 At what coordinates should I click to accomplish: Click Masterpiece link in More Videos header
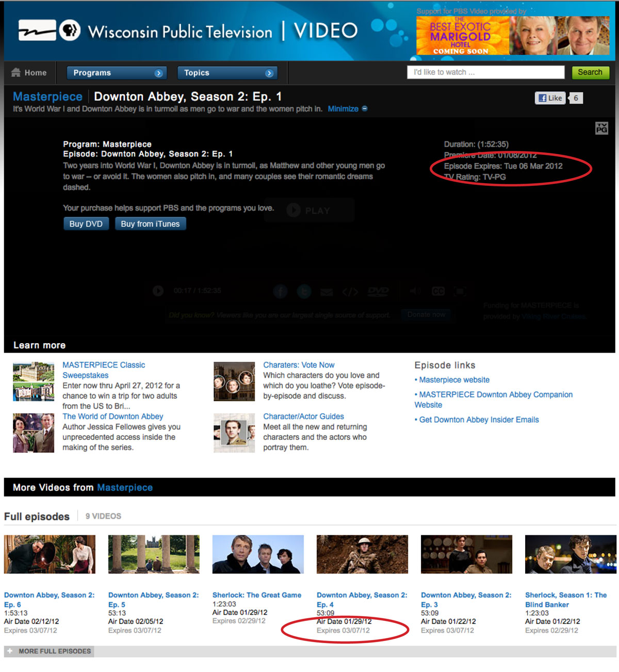125,488
